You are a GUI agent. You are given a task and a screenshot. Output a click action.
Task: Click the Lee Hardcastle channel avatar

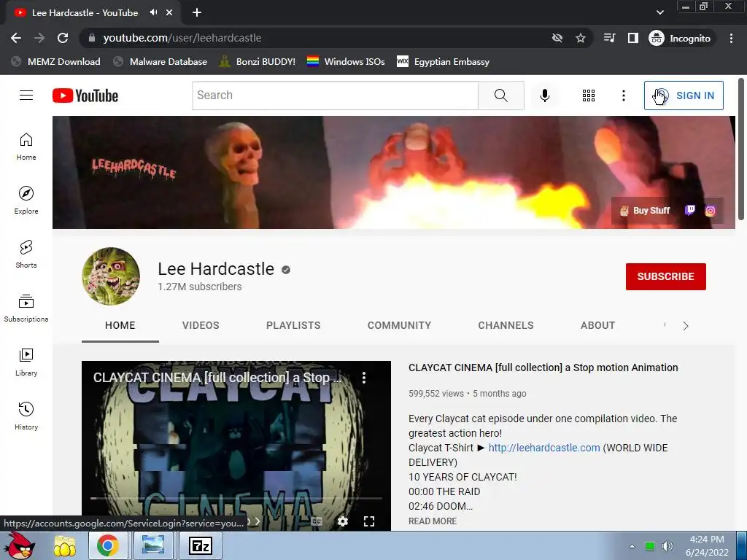(x=111, y=276)
